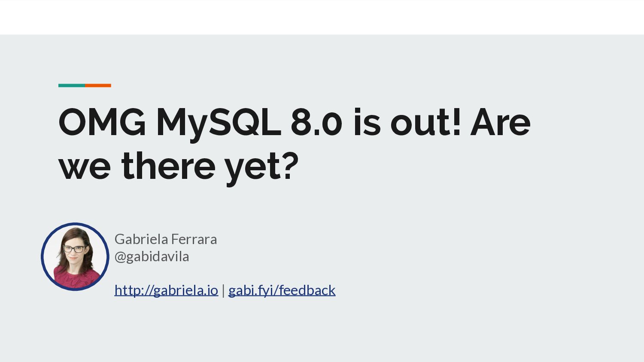
Task: Click the word MySQL in the title
Action: point(219,123)
